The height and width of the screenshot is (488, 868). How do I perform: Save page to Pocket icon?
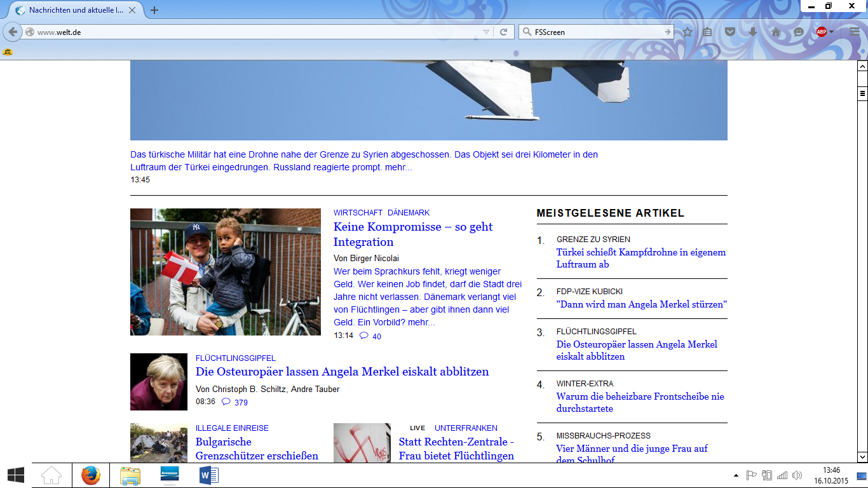coord(731,32)
